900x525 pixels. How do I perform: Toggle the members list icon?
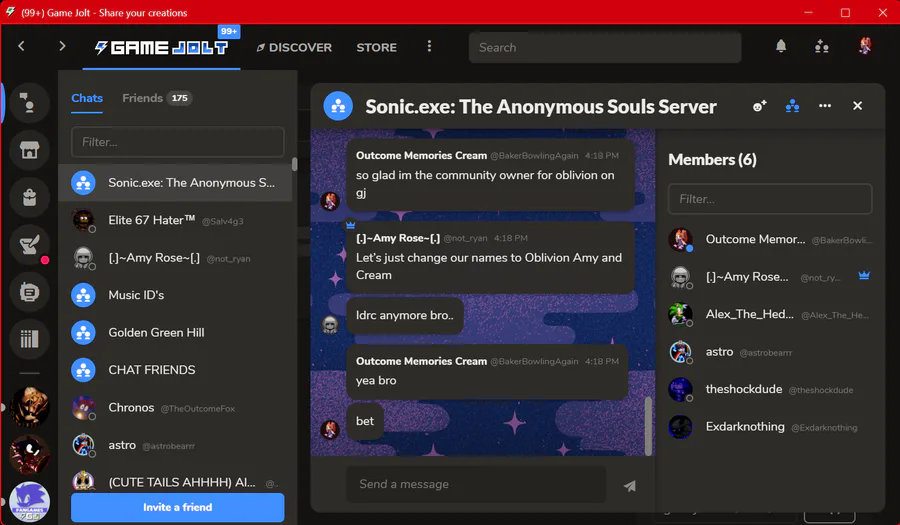[x=792, y=106]
